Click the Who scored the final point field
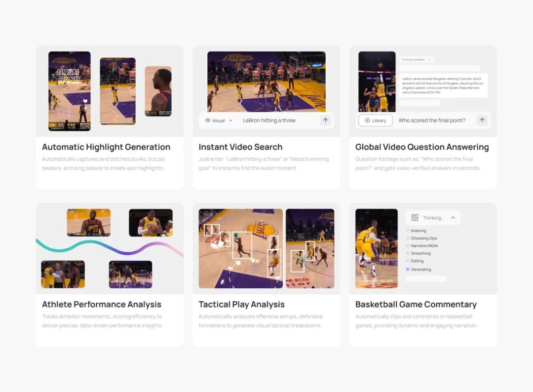 click(x=432, y=120)
